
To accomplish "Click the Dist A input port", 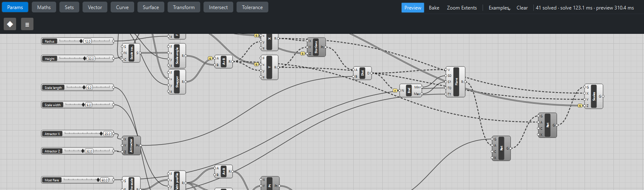I will [x=354, y=70].
